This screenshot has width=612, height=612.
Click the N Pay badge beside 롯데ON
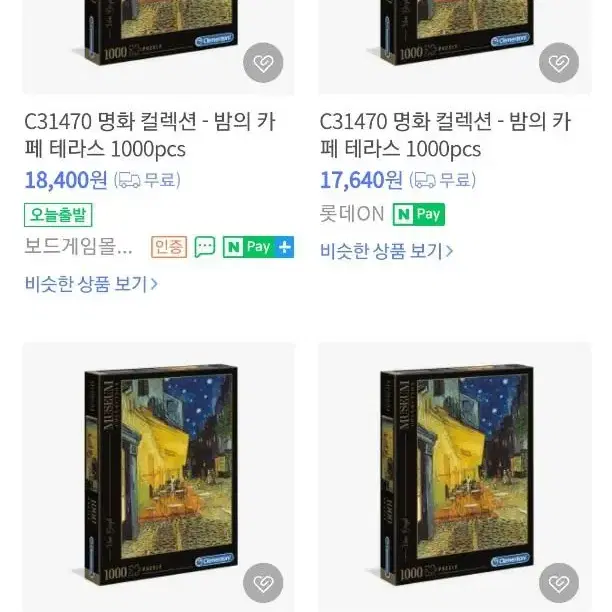[418, 214]
